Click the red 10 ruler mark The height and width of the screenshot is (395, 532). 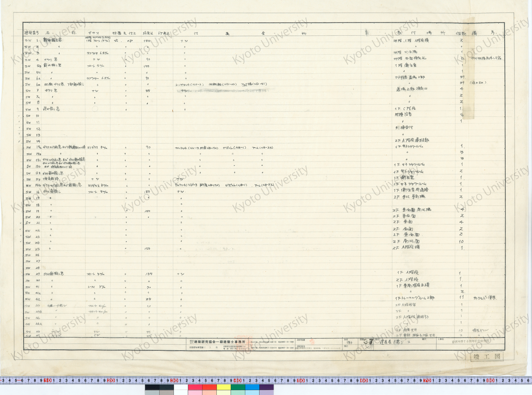click(x=48, y=380)
